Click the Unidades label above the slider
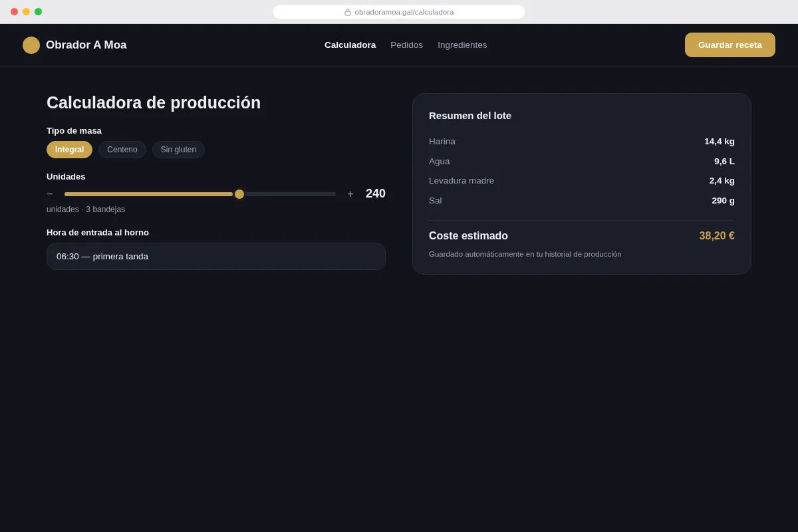This screenshot has width=798, height=532. pyautogui.click(x=66, y=176)
